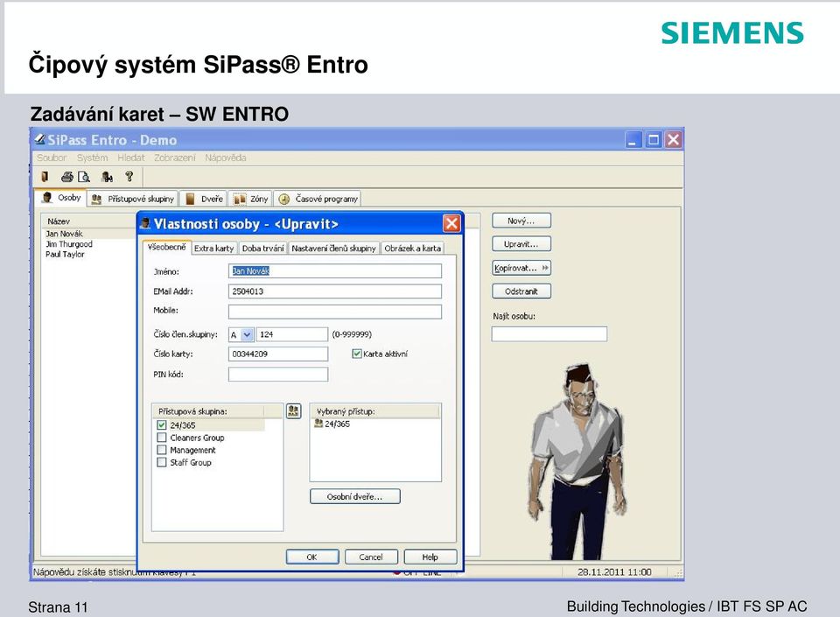This screenshot has width=840, height=617.
Task: Open the Soubor menu
Action: coord(52,158)
